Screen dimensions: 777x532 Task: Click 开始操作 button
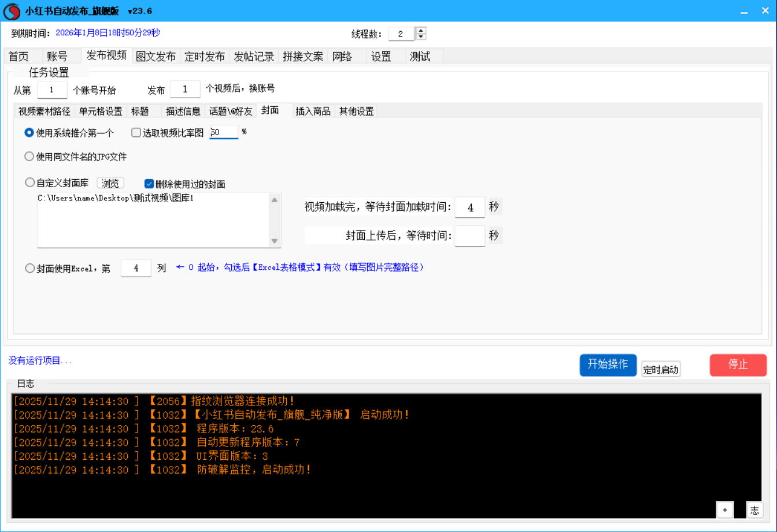(608, 364)
